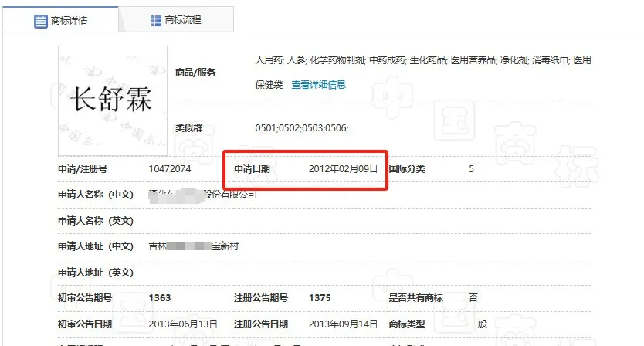The image size is (644, 346).
Task: Open the 查看详细信息 link
Action: tap(319, 85)
